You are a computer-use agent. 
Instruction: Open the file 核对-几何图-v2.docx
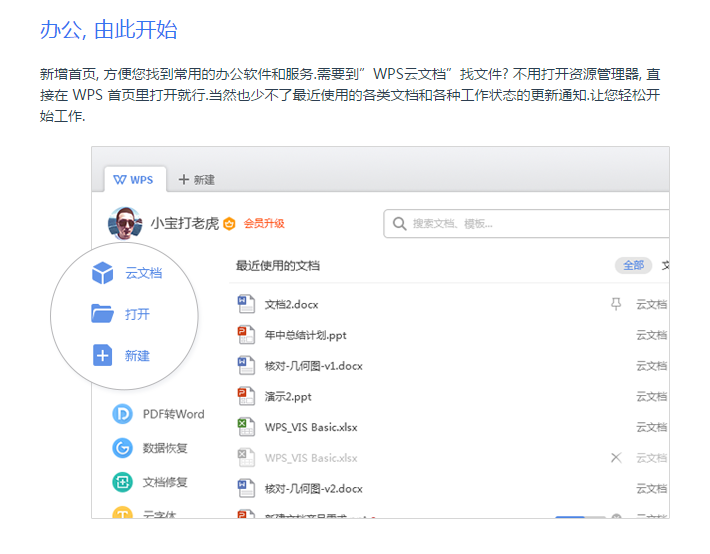tap(314, 489)
